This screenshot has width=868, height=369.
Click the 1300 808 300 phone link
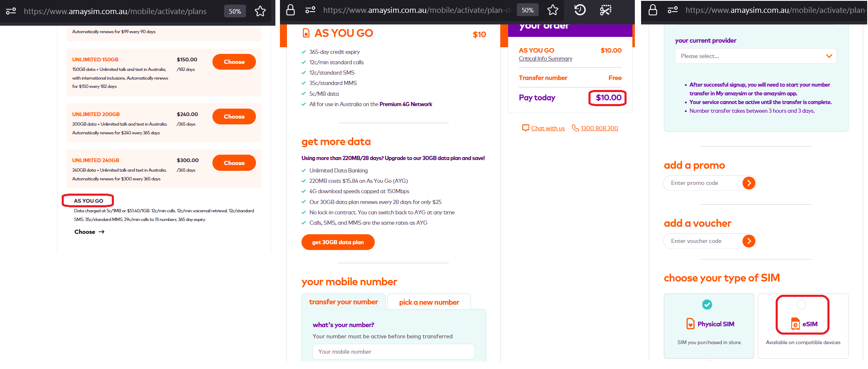pyautogui.click(x=599, y=128)
